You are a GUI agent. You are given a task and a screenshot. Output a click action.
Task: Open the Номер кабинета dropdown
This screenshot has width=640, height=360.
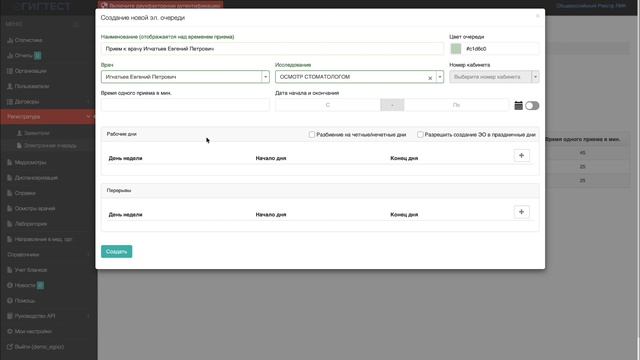[x=494, y=77]
